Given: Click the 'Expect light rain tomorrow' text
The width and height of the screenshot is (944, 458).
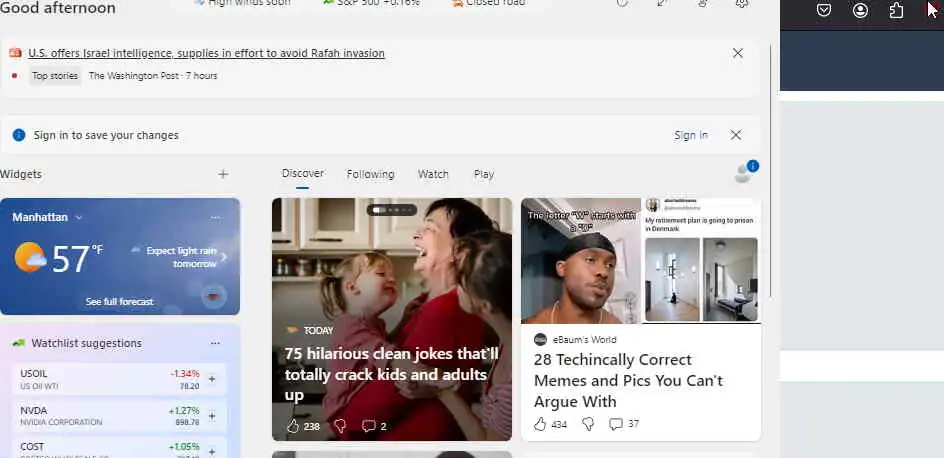Looking at the screenshot, I should (181, 257).
